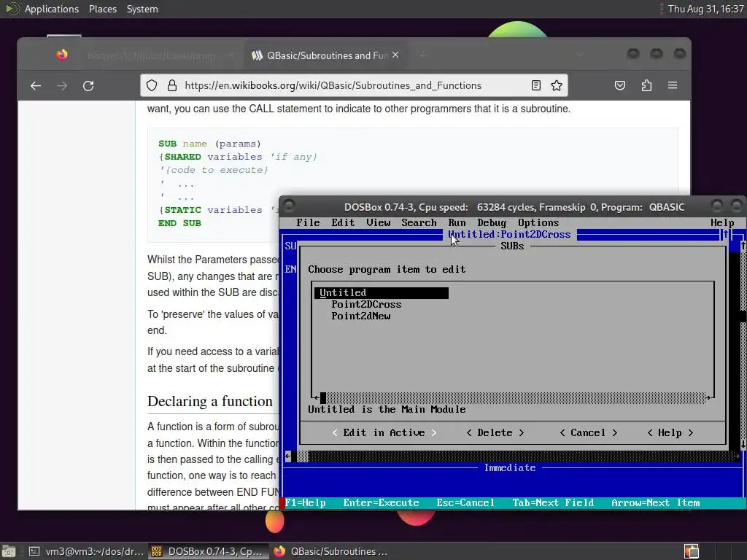Select Point2dNew in the SUBs list
Viewport: 747px width, 560px height.
[x=360, y=316]
